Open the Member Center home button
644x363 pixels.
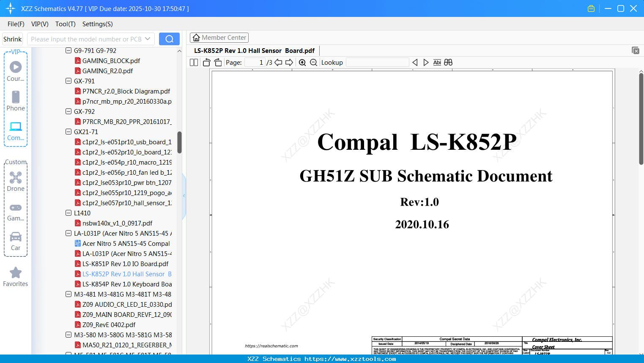pos(219,38)
